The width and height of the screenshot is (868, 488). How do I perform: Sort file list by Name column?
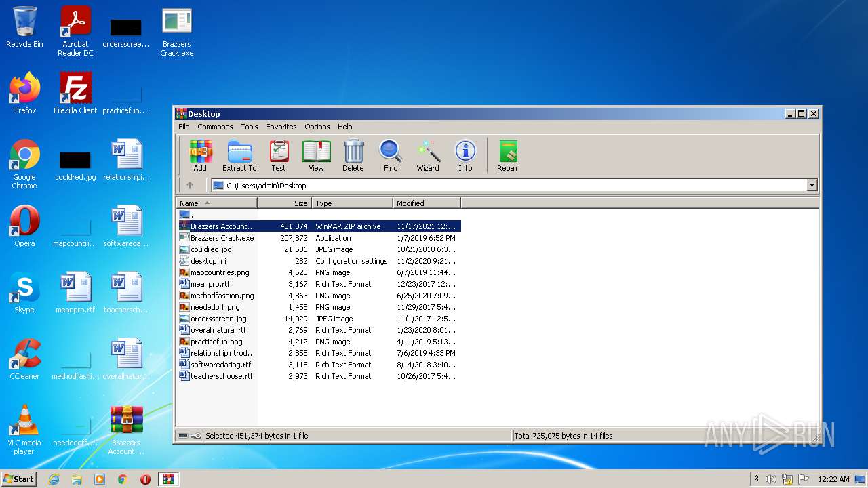coord(217,203)
